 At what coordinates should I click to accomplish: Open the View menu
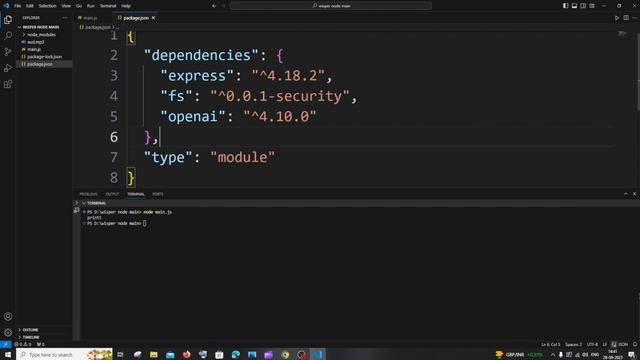click(66, 6)
